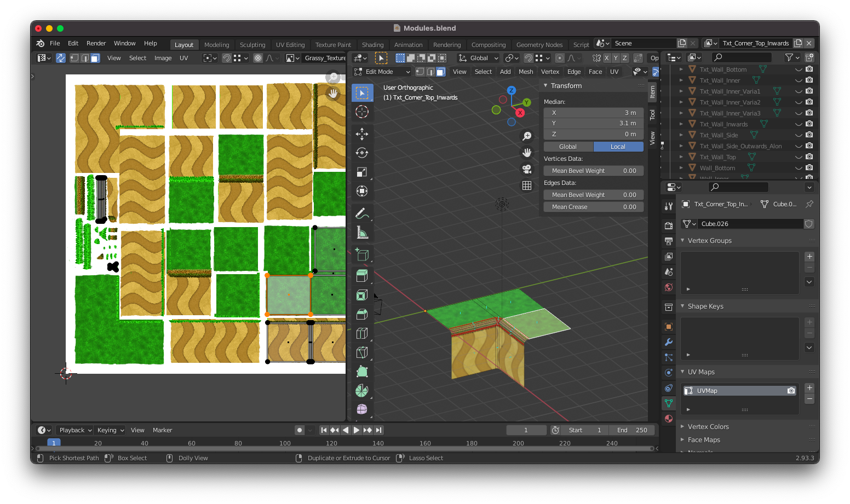The width and height of the screenshot is (850, 504).
Task: Open Render Properties (camera back icon)
Action: coord(668,224)
